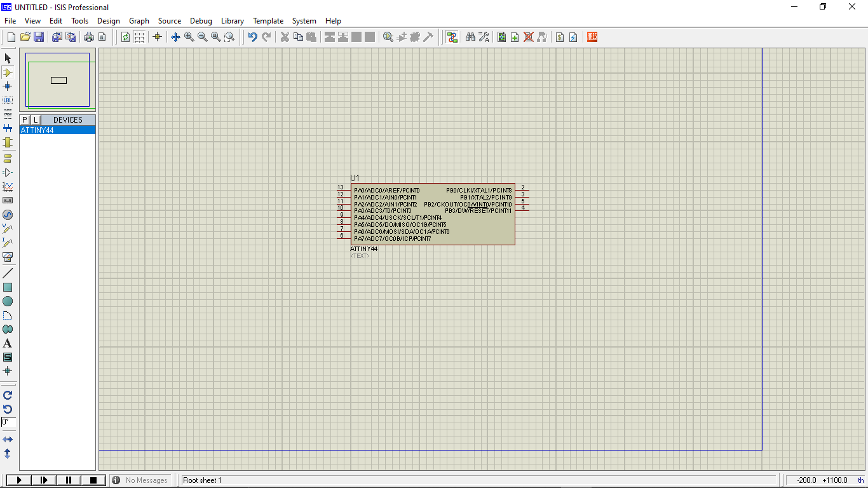Image resolution: width=868 pixels, height=488 pixels.
Task: Choose Subcircuit mode
Action: 8,142
